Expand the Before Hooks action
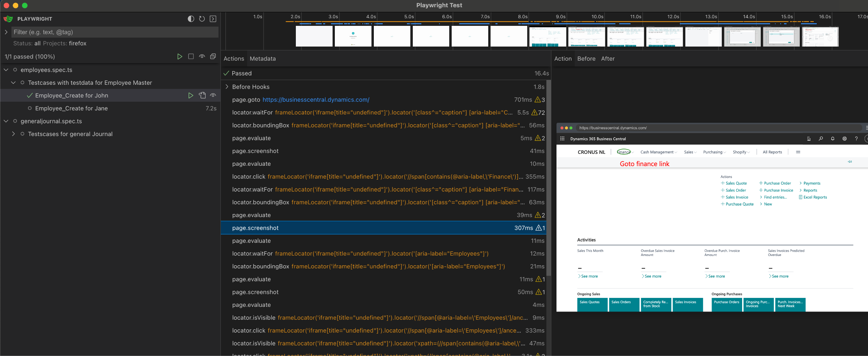Viewport: 868px width, 356px height. (x=227, y=86)
